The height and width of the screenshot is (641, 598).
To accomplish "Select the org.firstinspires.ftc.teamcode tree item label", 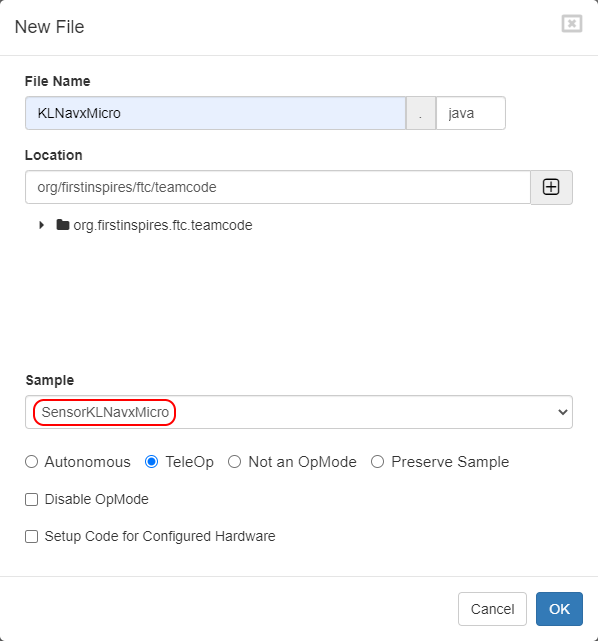I will point(163,225).
